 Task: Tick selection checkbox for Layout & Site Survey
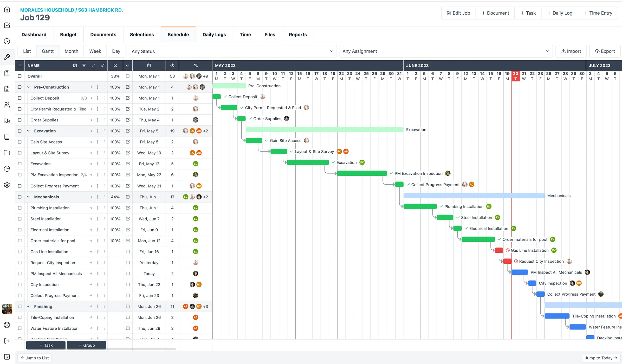pos(20,153)
